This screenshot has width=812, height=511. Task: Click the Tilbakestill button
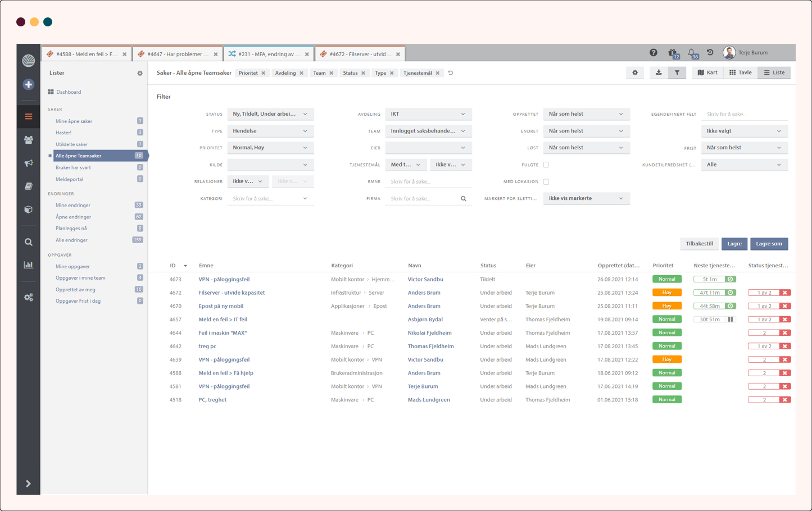[699, 244]
